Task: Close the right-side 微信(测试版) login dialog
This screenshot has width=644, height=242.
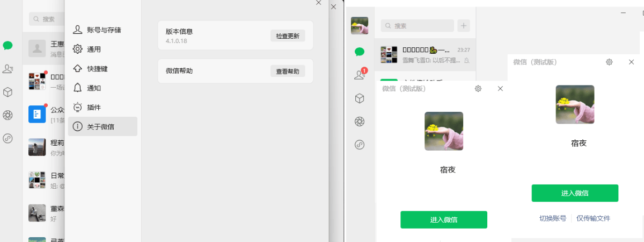Action: [x=631, y=62]
